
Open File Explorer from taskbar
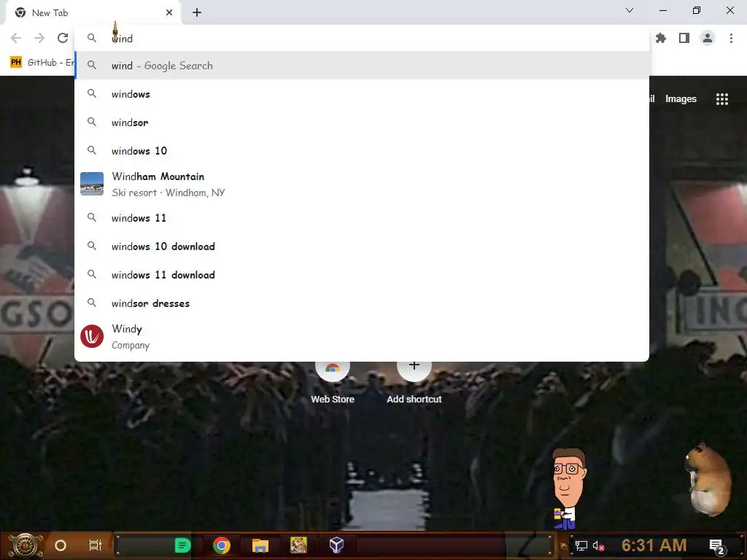click(260, 545)
